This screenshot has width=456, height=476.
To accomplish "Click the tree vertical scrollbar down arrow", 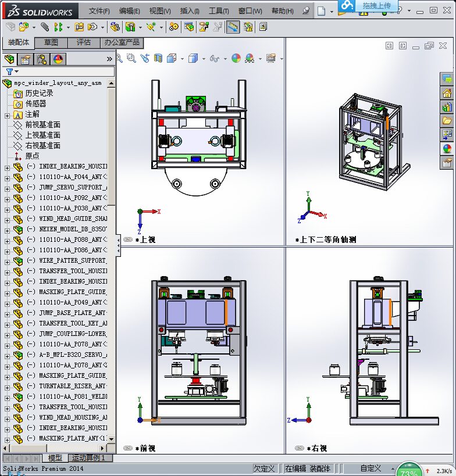I will [112, 439].
